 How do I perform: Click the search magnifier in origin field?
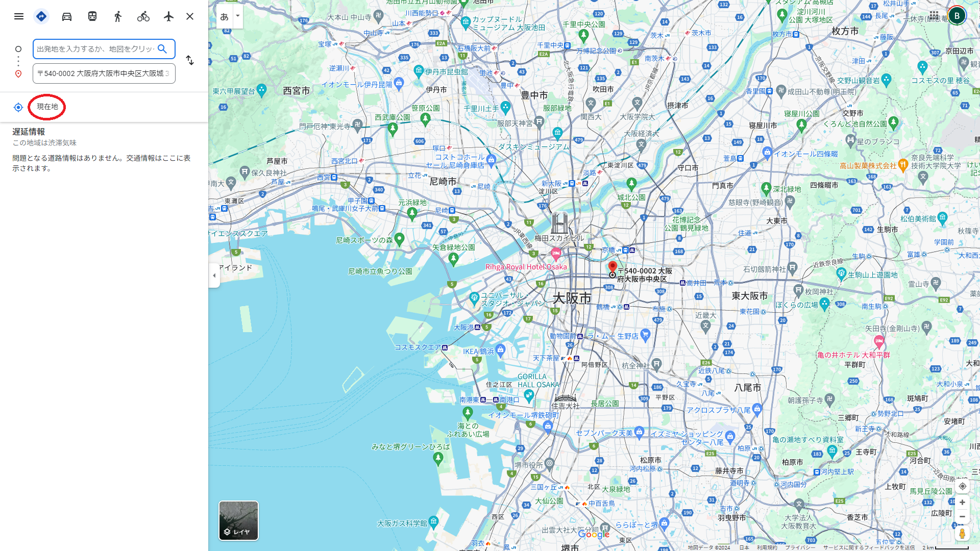coord(162,49)
